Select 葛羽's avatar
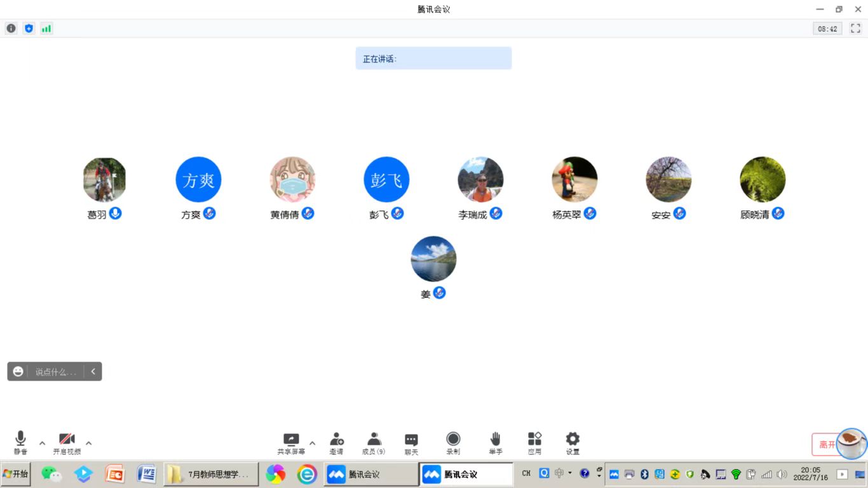This screenshot has width=868, height=488. click(x=105, y=180)
